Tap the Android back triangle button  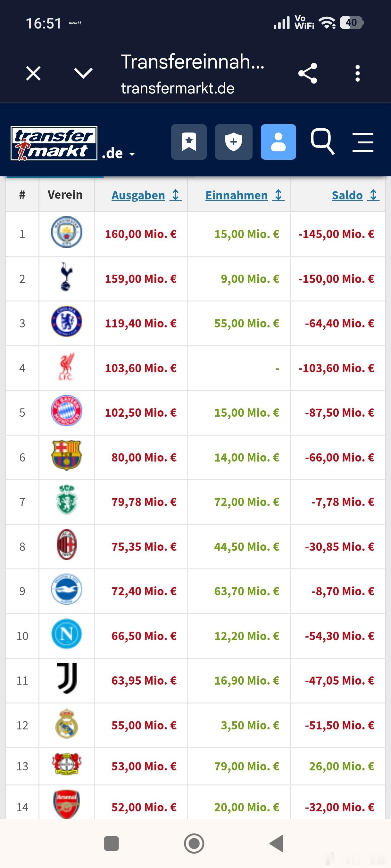[277, 843]
